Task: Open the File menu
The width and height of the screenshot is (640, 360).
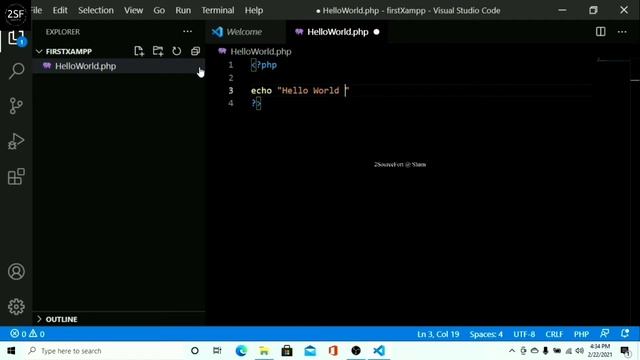Action: [x=36, y=10]
